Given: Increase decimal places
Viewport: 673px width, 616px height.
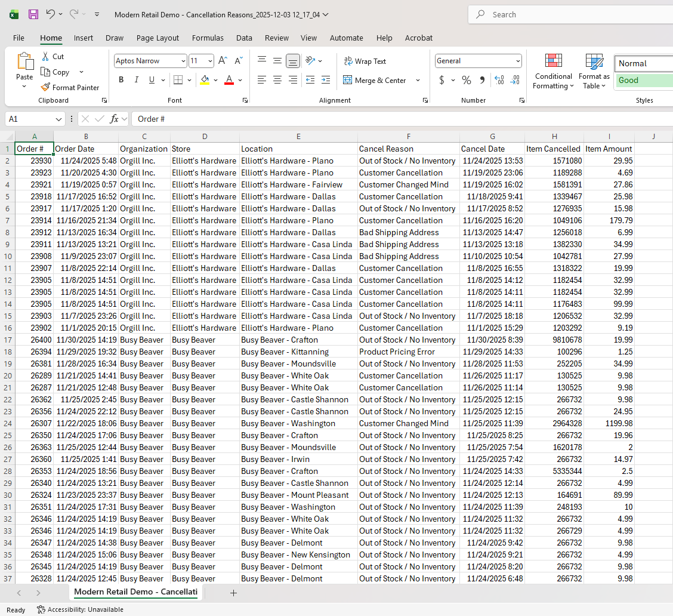Looking at the screenshot, I should pos(499,80).
